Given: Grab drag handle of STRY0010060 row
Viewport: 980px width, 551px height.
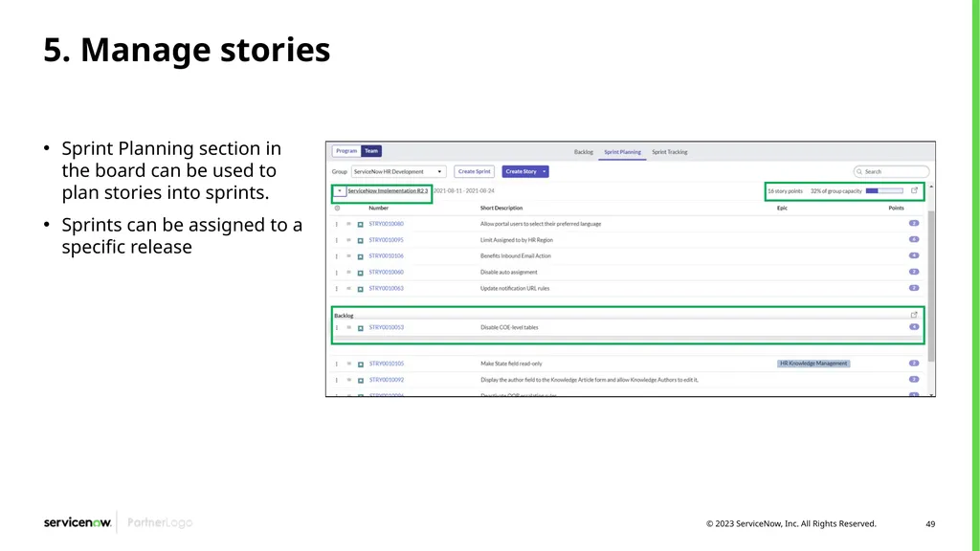Looking at the screenshot, I should tap(348, 273).
